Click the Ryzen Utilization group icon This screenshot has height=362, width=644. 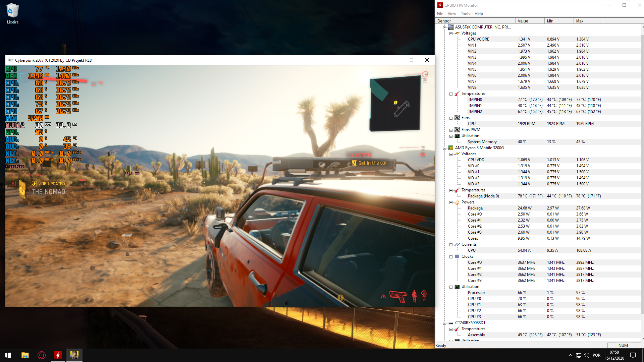pyautogui.click(x=457, y=287)
